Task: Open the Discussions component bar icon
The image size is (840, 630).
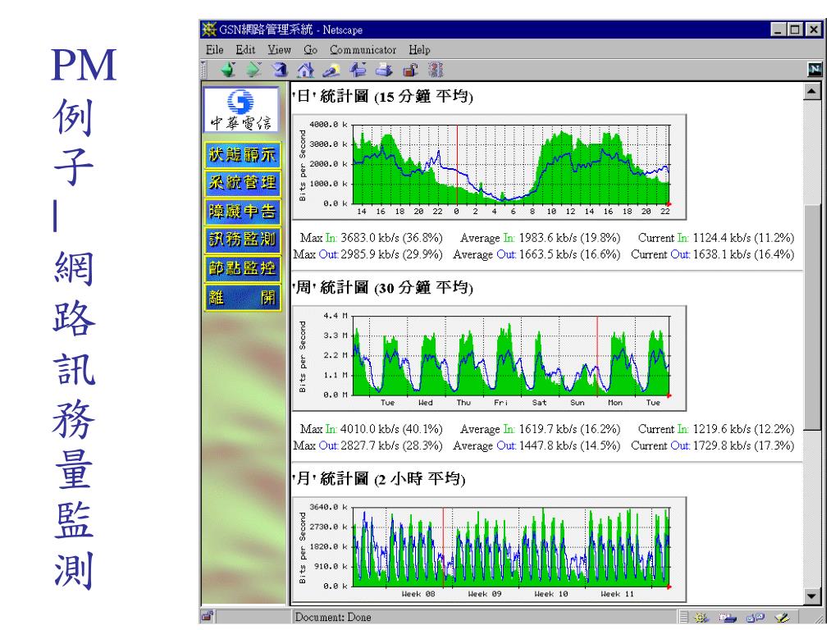Action: point(755,618)
